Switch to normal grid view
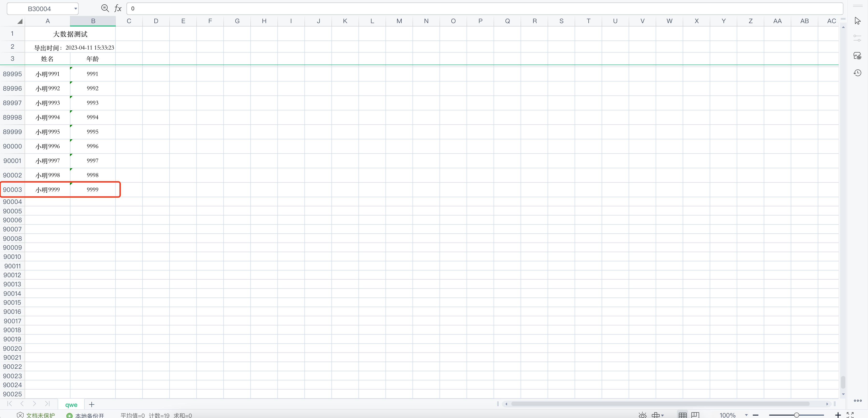Viewport: 868px width, 418px height. click(x=683, y=415)
